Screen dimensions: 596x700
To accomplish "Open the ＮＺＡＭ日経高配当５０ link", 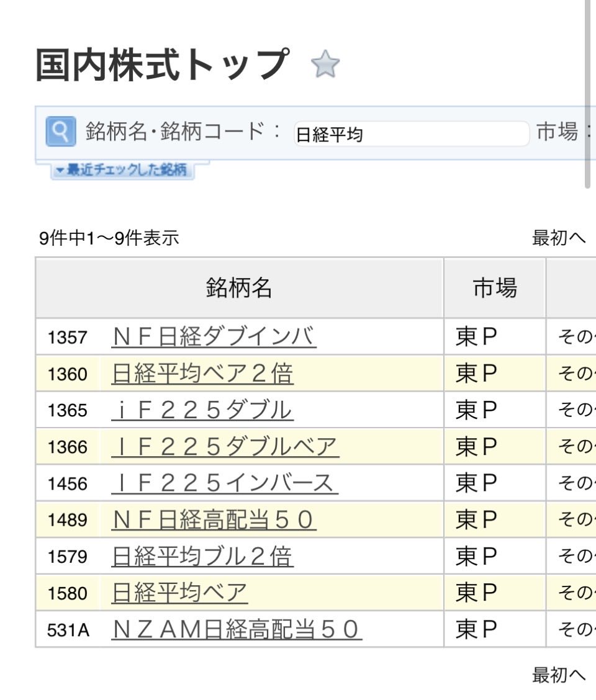I will [x=237, y=629].
